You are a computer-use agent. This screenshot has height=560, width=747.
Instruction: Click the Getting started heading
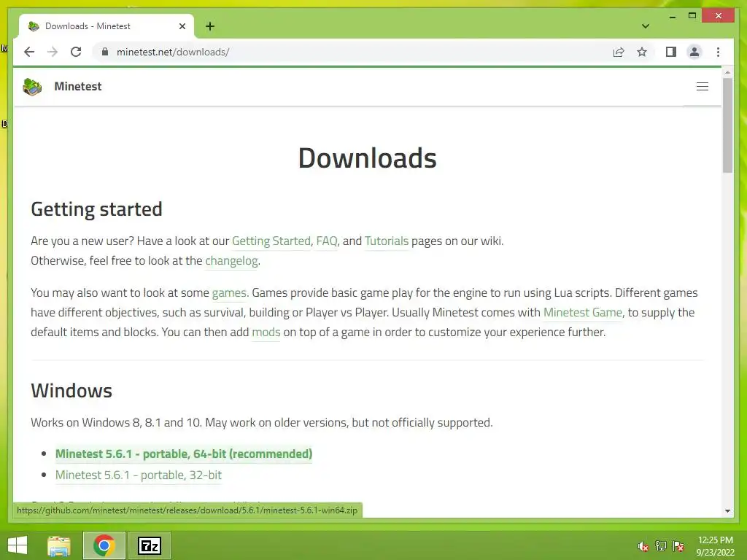pos(97,209)
